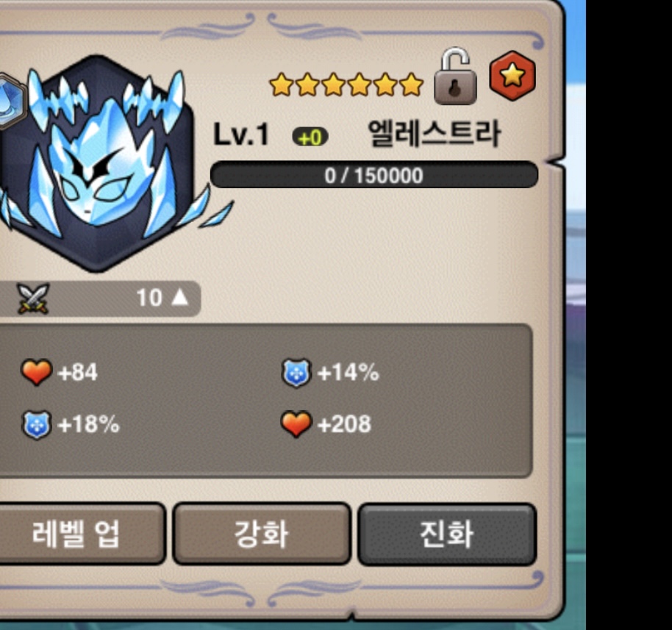Select the 진화 button
The image size is (672, 630).
tap(447, 534)
